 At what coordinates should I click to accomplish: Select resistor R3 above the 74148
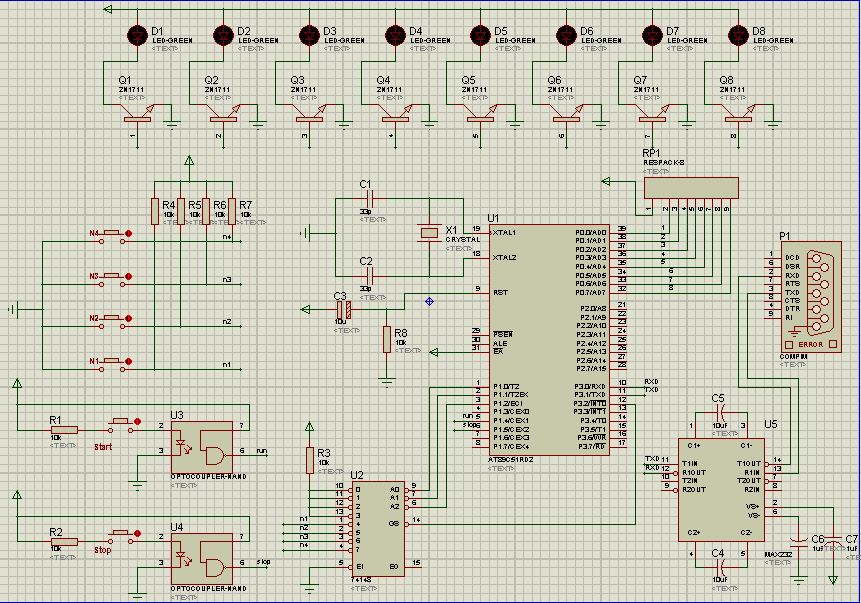[310, 460]
